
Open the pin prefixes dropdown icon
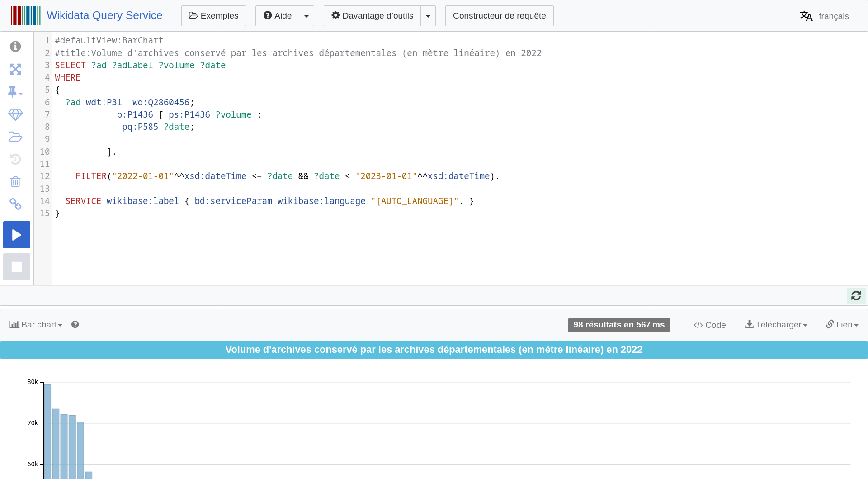15,92
